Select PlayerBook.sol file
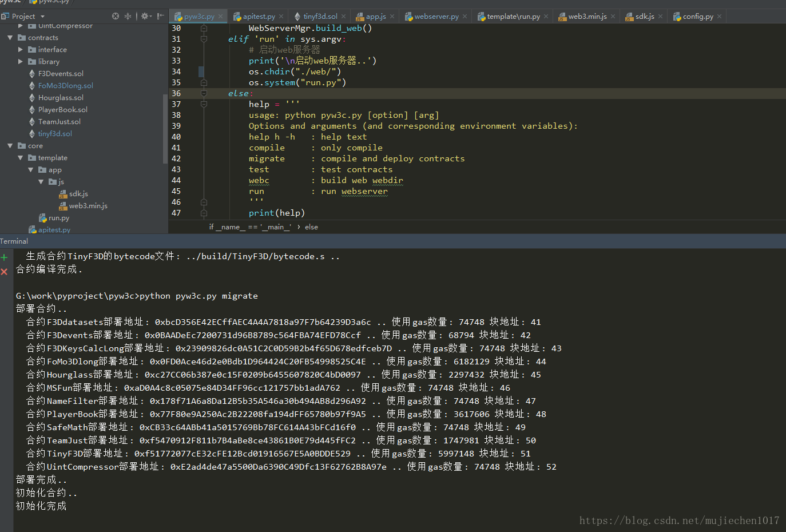786x532 pixels. 63,110
